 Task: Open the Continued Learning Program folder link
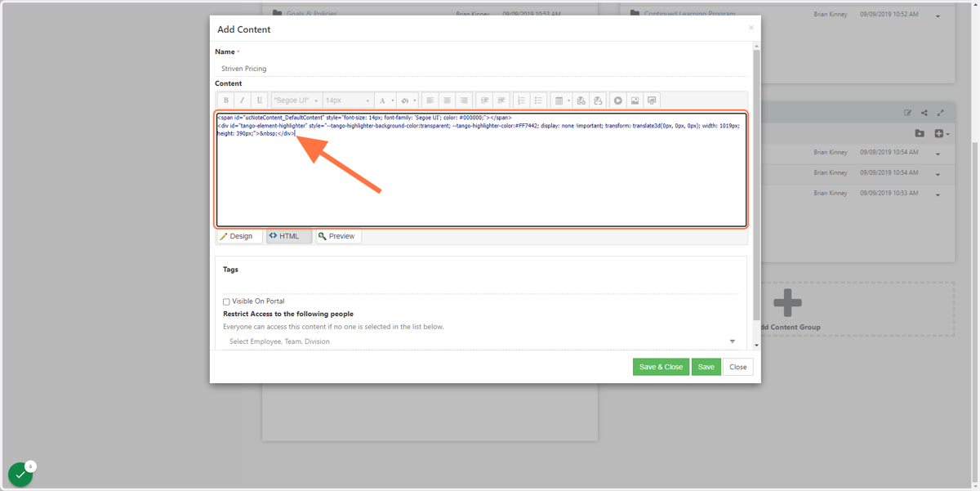pyautogui.click(x=689, y=14)
